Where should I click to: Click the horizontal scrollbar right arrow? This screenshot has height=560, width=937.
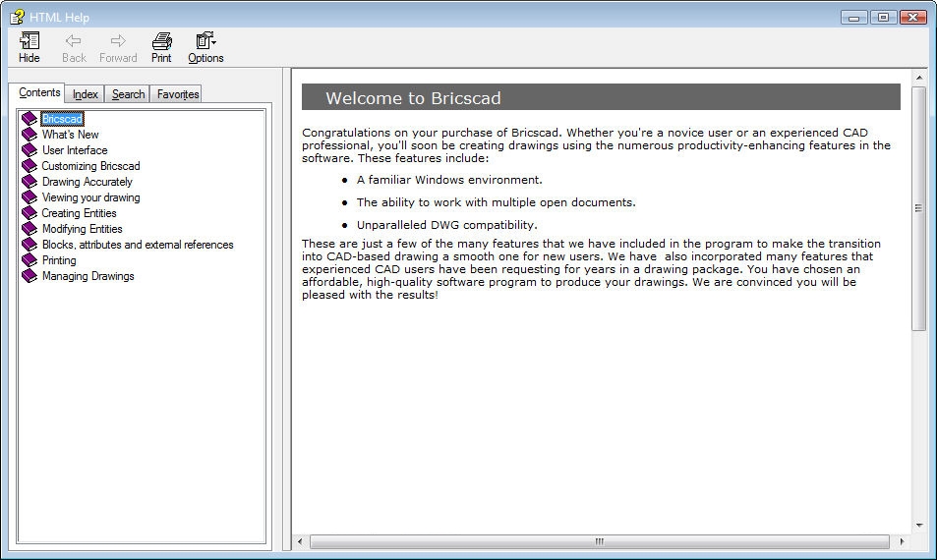pos(902,541)
